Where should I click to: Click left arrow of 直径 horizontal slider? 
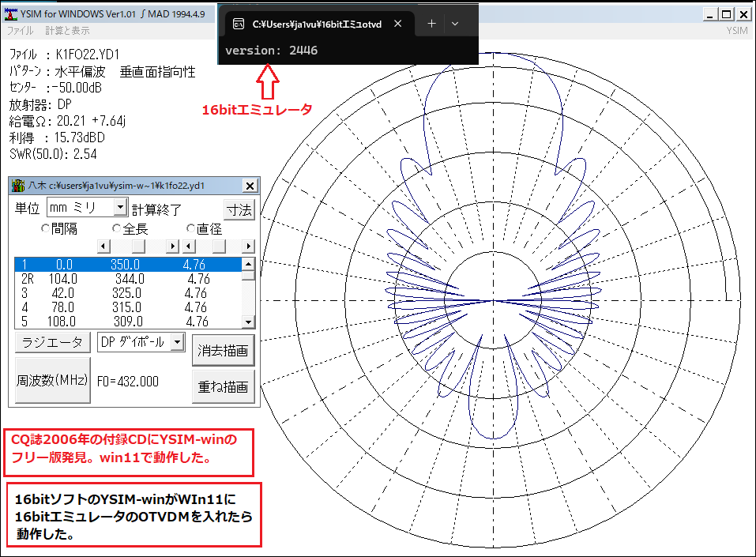pyautogui.click(x=189, y=247)
